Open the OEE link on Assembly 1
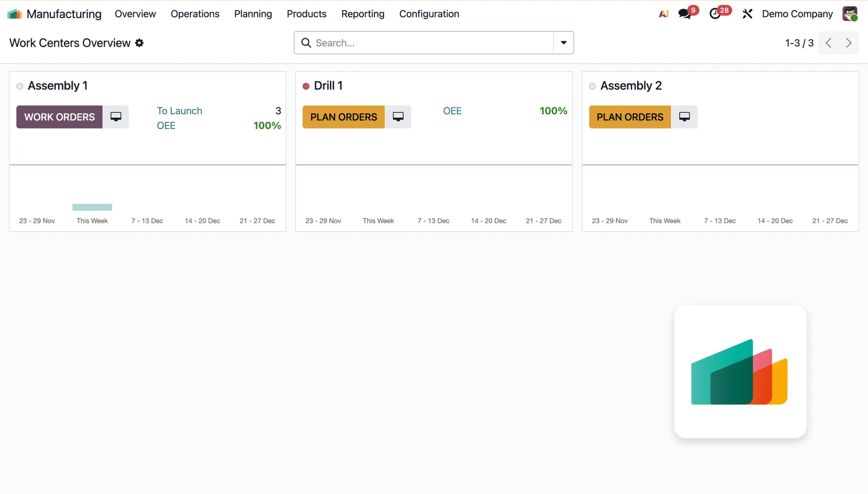 coord(166,126)
